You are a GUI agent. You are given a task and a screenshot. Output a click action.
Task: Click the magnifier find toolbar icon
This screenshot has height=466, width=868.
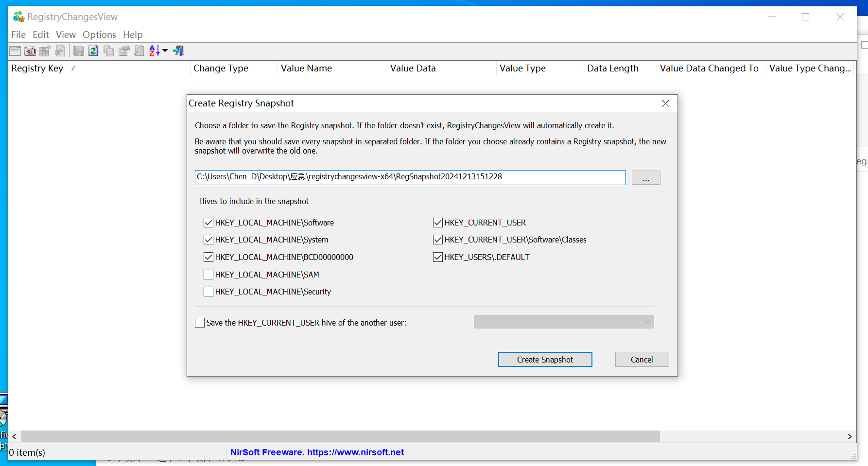coord(139,51)
